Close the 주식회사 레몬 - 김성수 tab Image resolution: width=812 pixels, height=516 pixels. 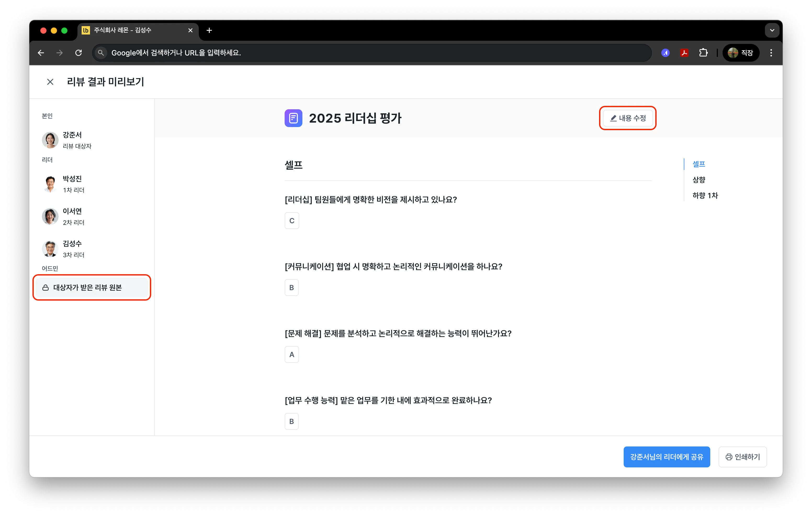[x=190, y=30]
